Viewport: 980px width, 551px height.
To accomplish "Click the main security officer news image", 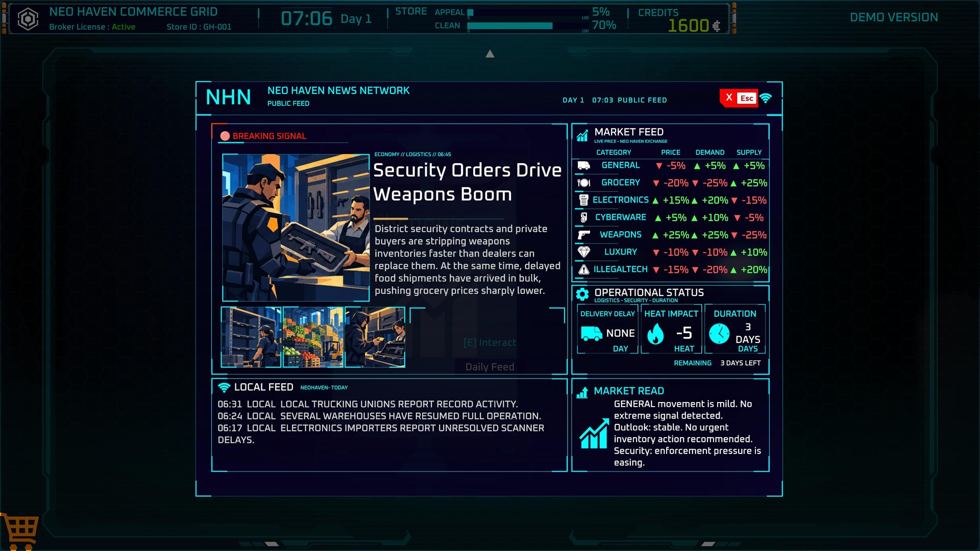I will pyautogui.click(x=296, y=228).
